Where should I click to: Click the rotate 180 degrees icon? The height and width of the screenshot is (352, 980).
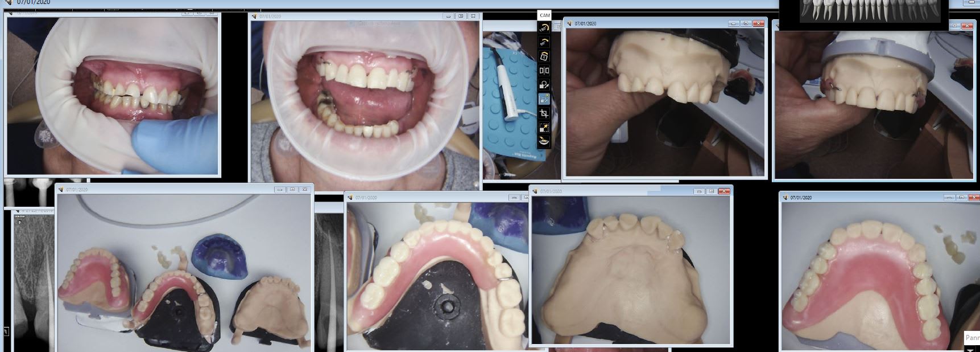tap(544, 28)
